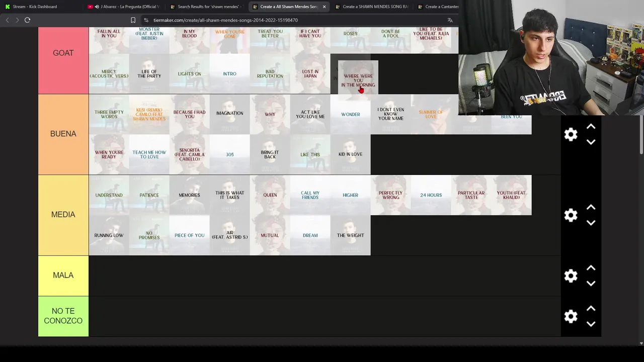Click the MALA tier label

pyautogui.click(x=63, y=276)
